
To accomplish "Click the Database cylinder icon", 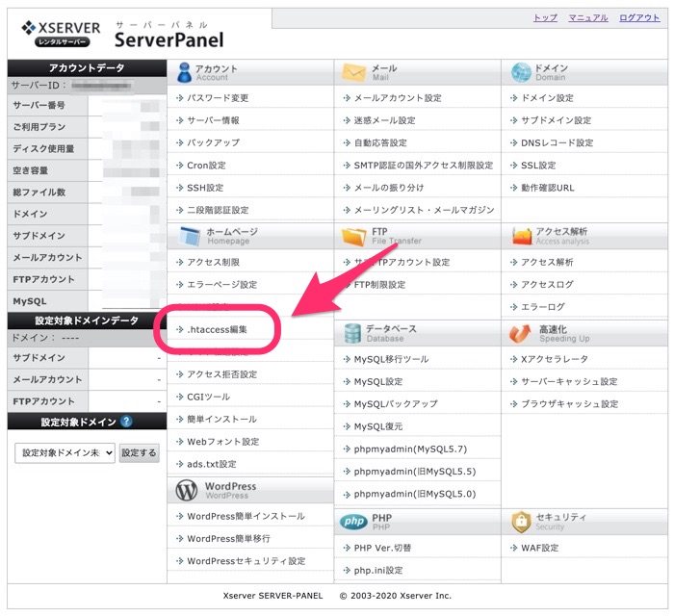I will click(352, 333).
